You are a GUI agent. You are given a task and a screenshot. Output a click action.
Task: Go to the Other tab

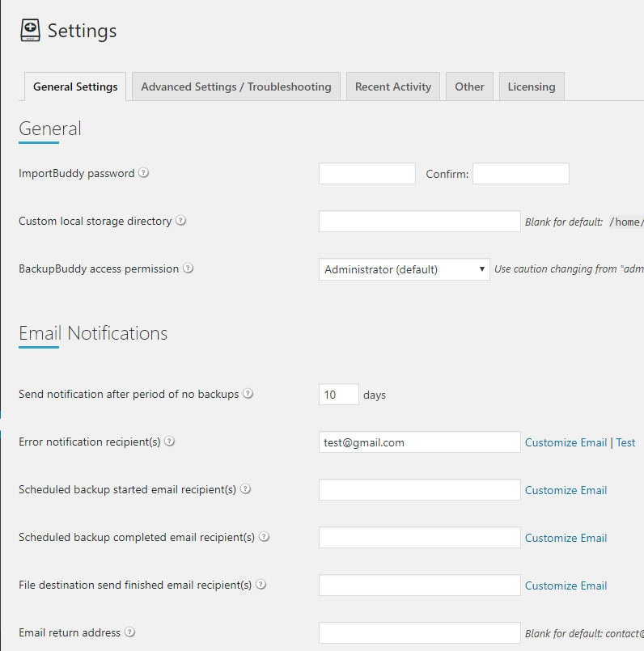469,87
